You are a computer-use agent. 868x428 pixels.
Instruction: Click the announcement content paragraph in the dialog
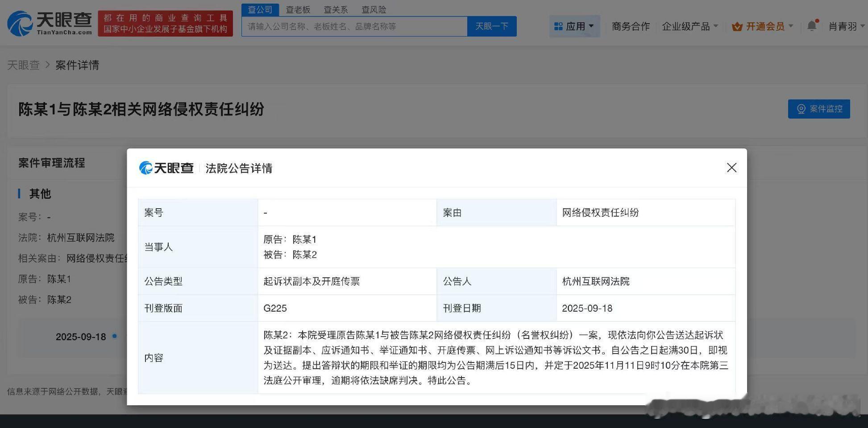(x=496, y=358)
